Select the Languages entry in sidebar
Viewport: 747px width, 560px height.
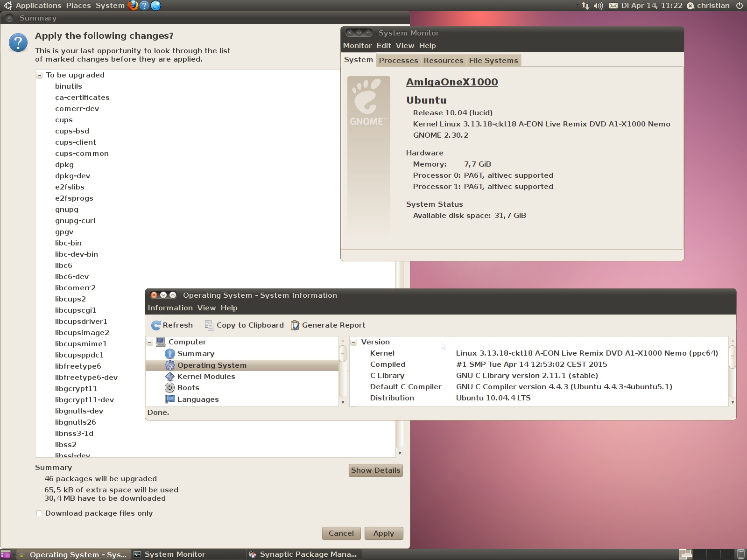pos(197,399)
